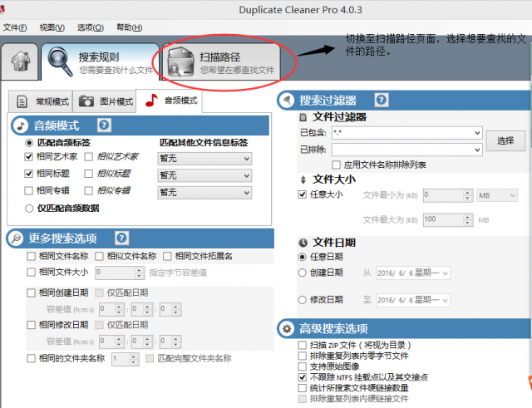Select 任意日期 radio button
This screenshot has width=532, height=408.
[302, 257]
